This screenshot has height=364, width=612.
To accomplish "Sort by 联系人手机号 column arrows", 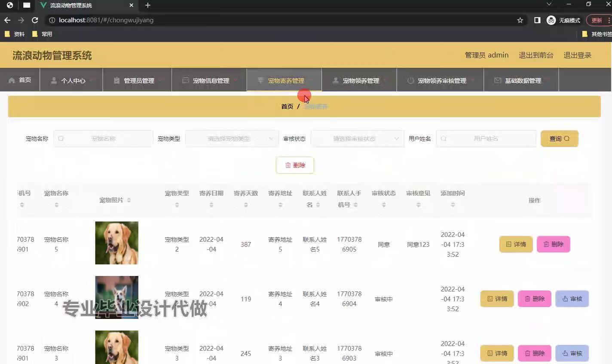I will click(355, 205).
